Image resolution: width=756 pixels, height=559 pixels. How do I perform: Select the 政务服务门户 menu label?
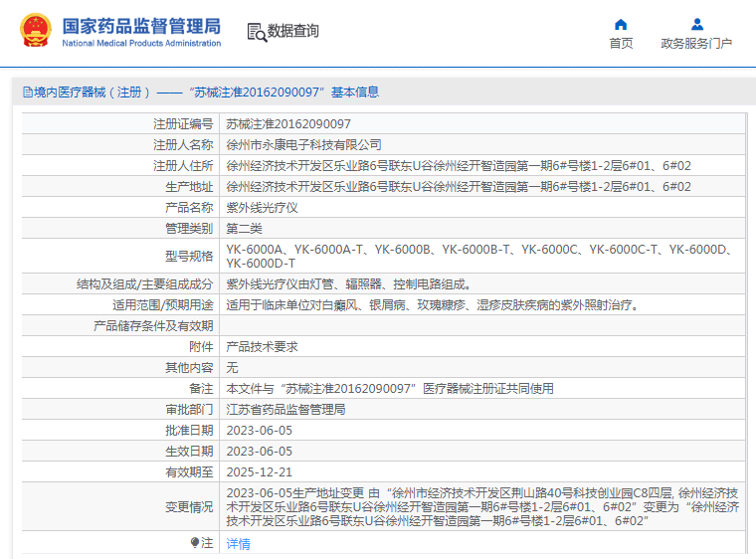[696, 44]
